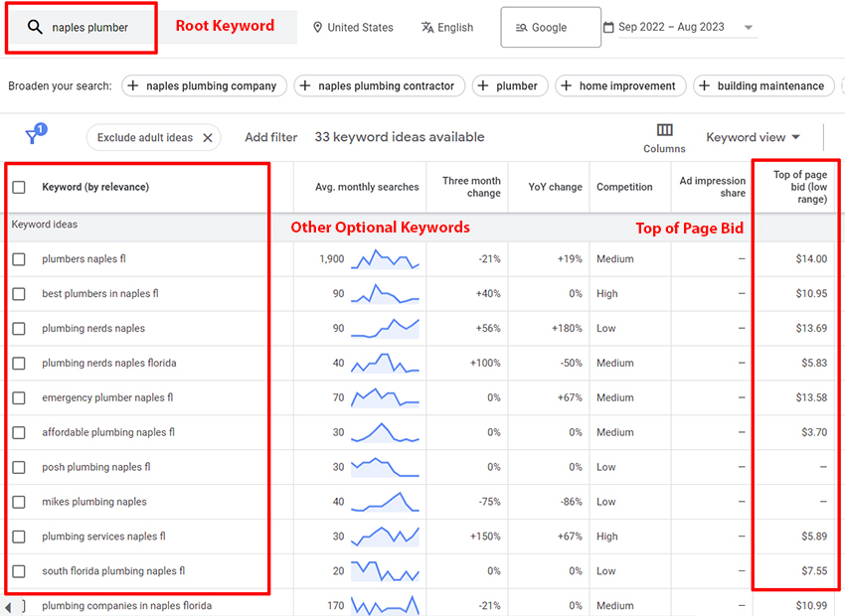Click the Google search network icon
845x616 pixels.
pos(521,28)
